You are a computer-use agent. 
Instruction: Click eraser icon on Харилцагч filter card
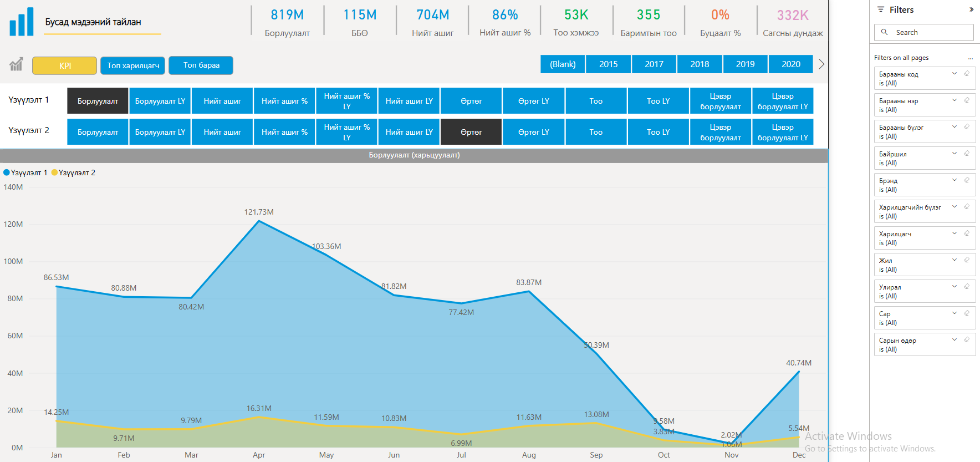tap(967, 233)
